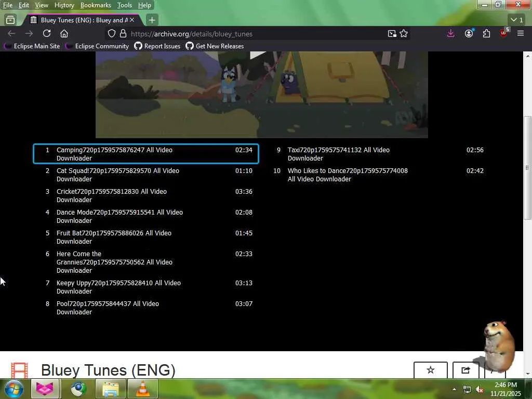Reload the current page
The height and width of the screenshot is (399, 532).
pos(46,33)
